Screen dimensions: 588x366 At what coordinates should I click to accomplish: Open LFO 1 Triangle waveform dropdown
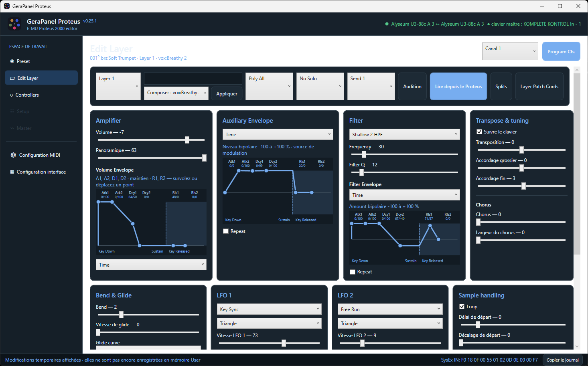click(x=269, y=323)
